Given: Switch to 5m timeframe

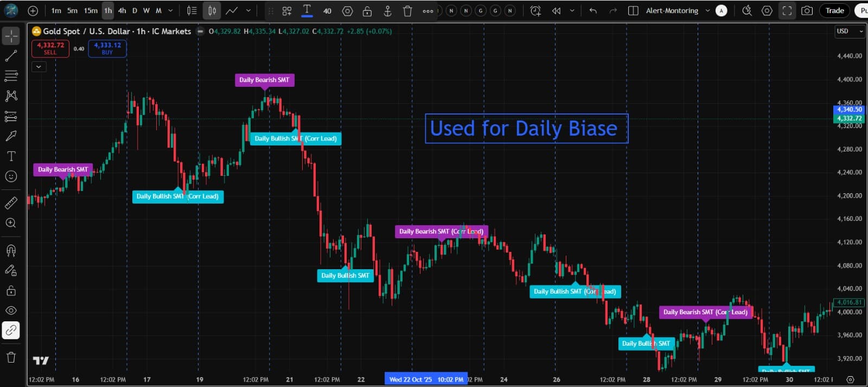Looking at the screenshot, I should point(72,10).
